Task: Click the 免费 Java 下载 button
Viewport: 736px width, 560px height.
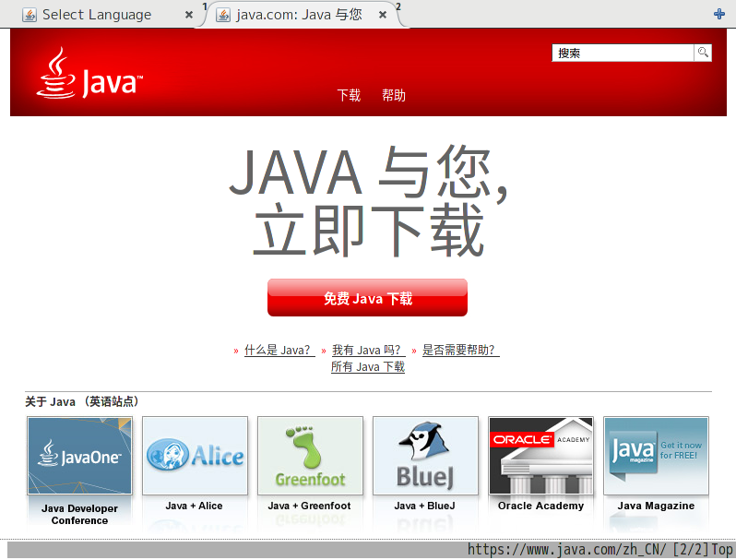Action: 367,298
